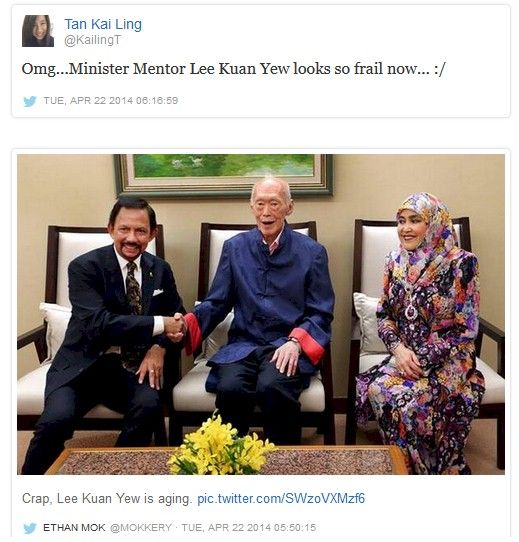Click the handshake in the embedded photo
The image size is (519, 542).
[175, 327]
